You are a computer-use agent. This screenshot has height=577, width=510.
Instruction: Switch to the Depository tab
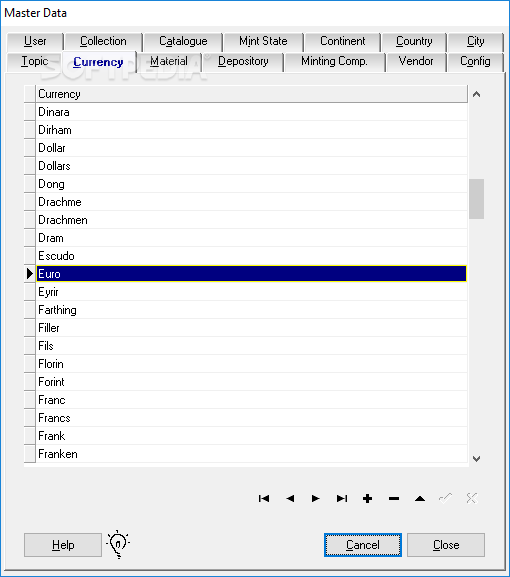(x=243, y=61)
